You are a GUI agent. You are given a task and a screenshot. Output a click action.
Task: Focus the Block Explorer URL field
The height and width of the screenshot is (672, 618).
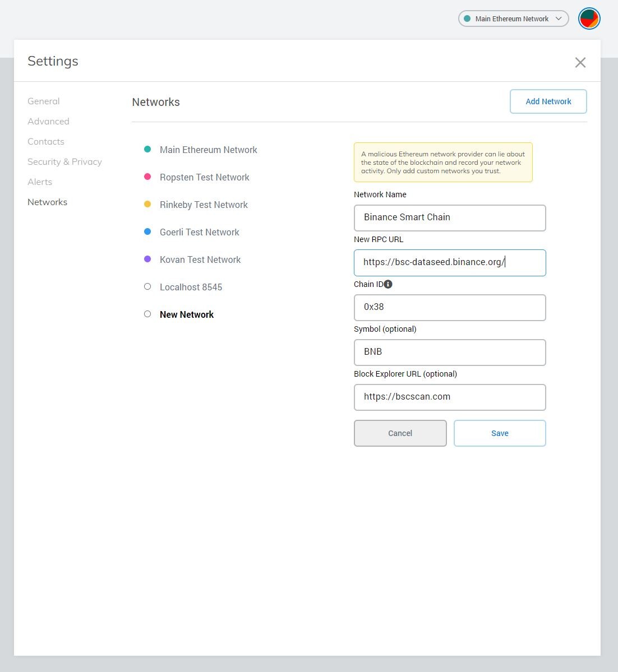tap(450, 397)
